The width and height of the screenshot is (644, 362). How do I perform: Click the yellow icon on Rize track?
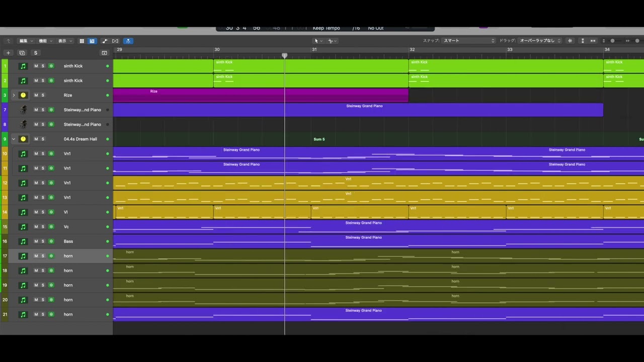pyautogui.click(x=23, y=95)
